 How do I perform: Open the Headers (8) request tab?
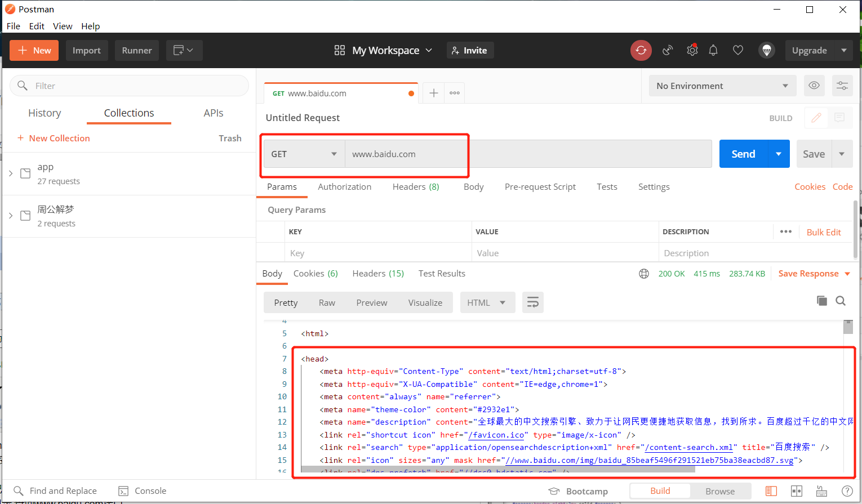point(416,187)
